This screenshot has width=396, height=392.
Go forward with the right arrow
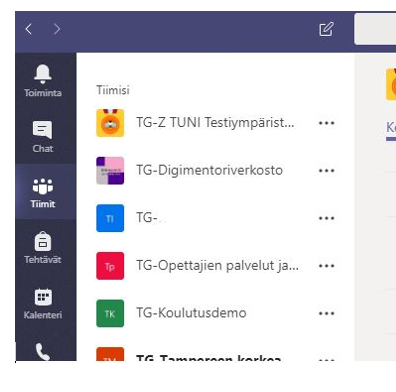tap(57, 29)
